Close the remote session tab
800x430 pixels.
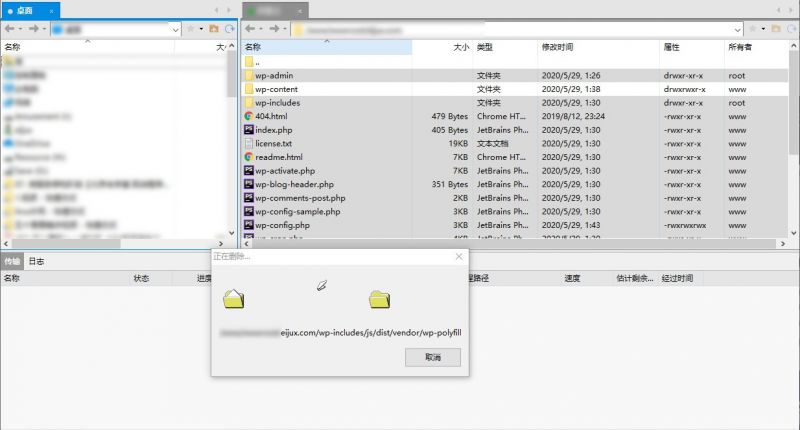[300, 11]
